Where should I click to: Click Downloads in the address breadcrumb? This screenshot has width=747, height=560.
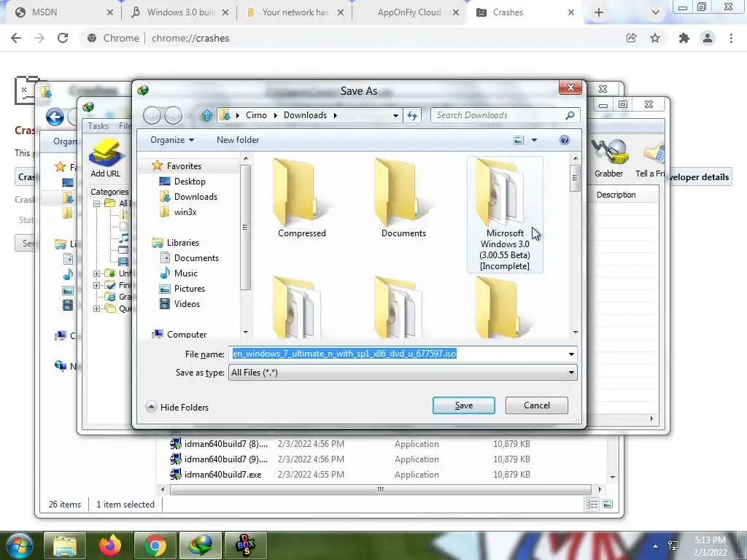305,115
